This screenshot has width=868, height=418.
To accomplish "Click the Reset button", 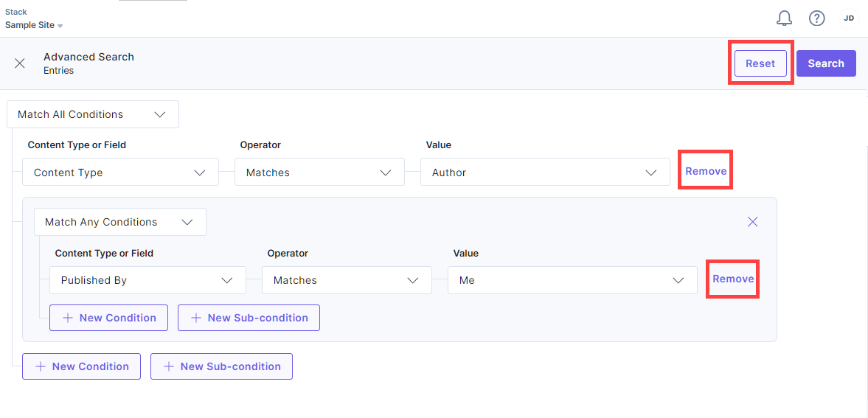I will point(760,63).
